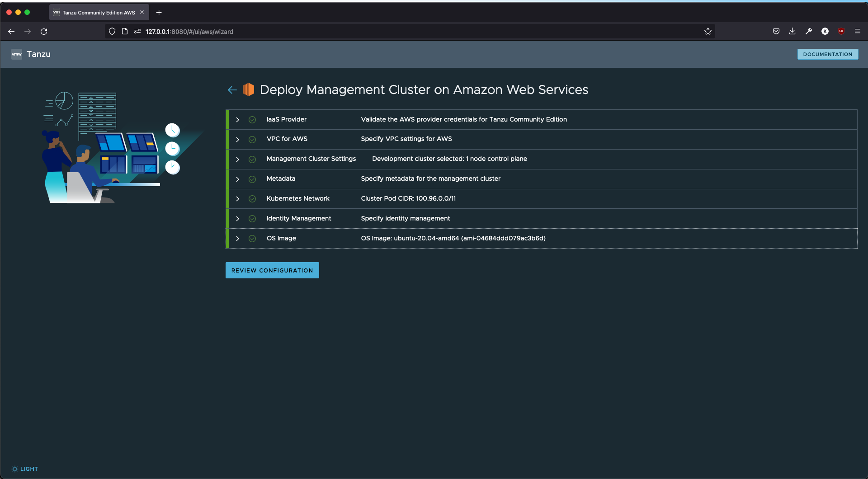Click the K extension icon
Screen dimensions: 868x479
(x=825, y=32)
